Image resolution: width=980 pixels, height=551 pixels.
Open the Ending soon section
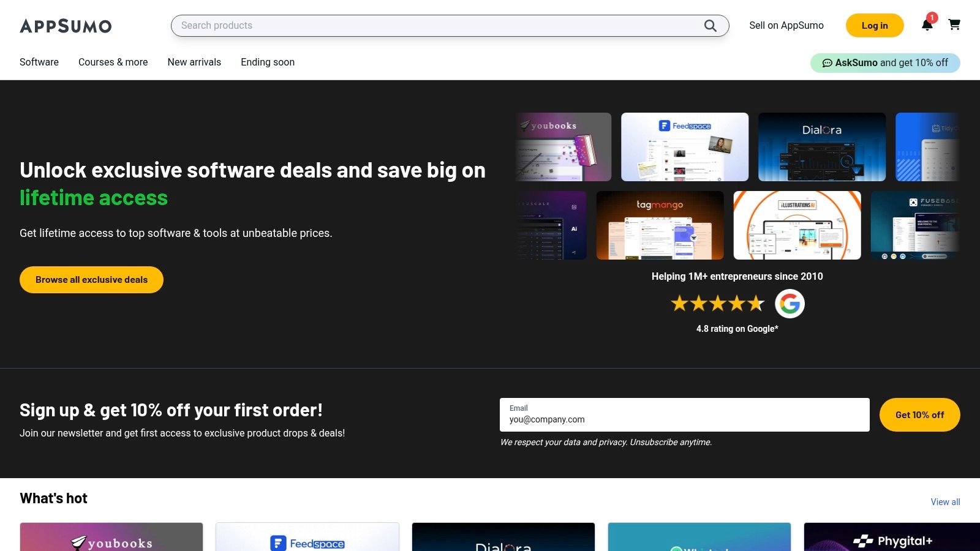click(268, 62)
